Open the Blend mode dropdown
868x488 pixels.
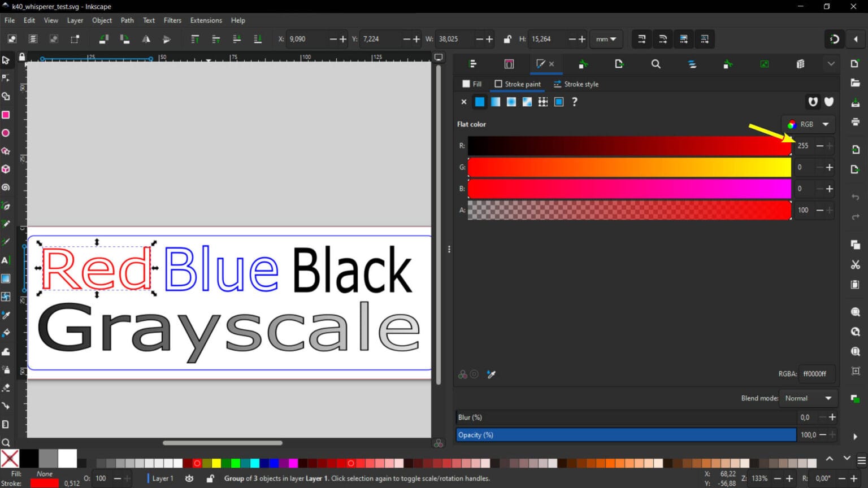pyautogui.click(x=808, y=398)
